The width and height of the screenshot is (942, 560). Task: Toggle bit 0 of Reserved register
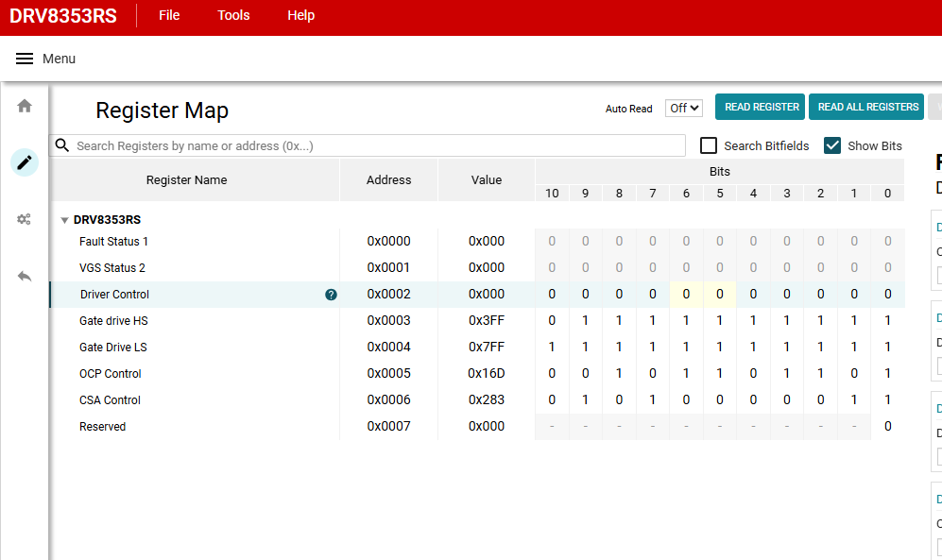click(x=887, y=426)
